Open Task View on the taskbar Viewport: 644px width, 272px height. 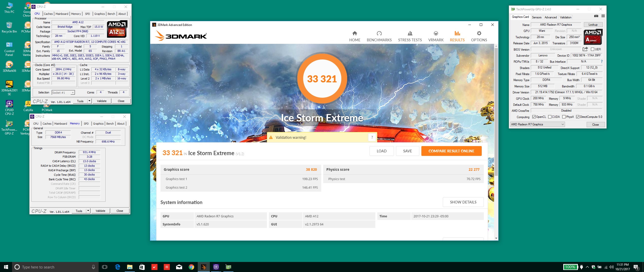coord(105,267)
